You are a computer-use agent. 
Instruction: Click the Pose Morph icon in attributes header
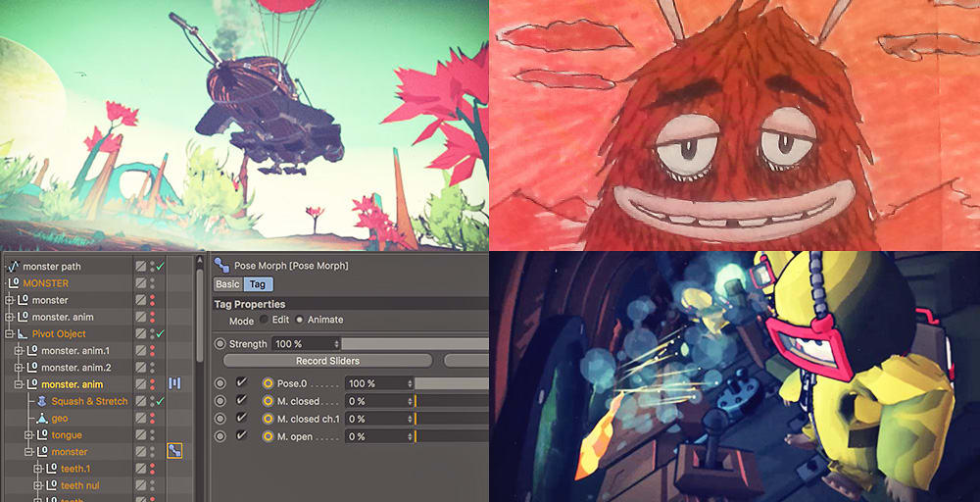[221, 266]
